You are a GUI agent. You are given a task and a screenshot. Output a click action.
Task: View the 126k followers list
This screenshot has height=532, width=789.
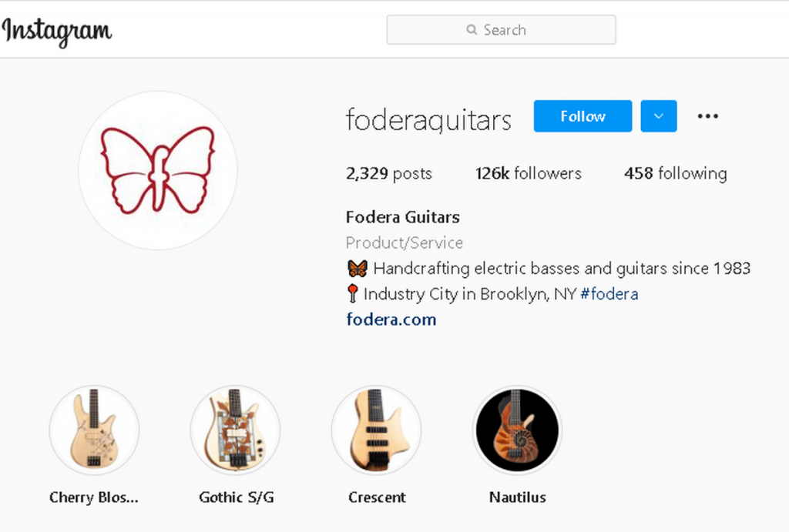[x=529, y=173]
